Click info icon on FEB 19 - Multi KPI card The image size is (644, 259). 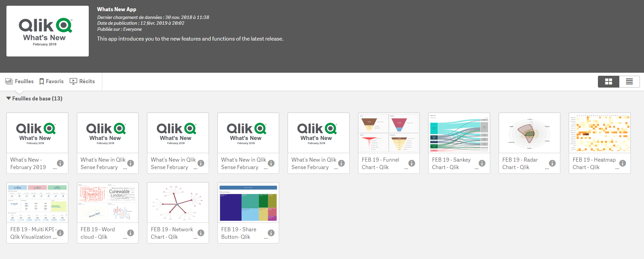pyautogui.click(x=60, y=233)
